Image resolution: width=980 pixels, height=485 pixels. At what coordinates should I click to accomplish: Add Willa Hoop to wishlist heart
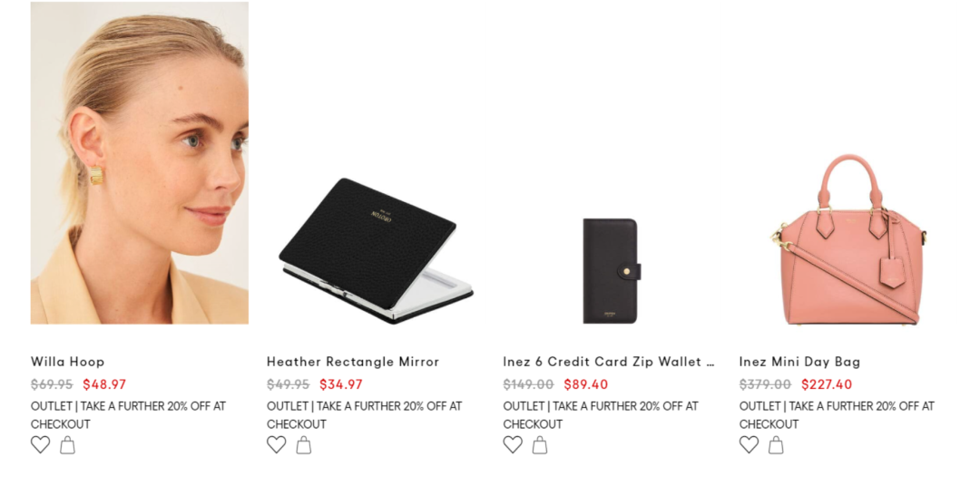41,444
